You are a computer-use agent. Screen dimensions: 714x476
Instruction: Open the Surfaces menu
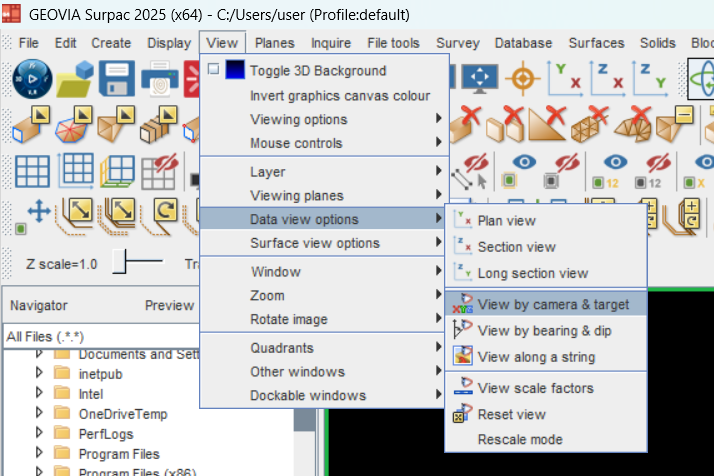596,43
